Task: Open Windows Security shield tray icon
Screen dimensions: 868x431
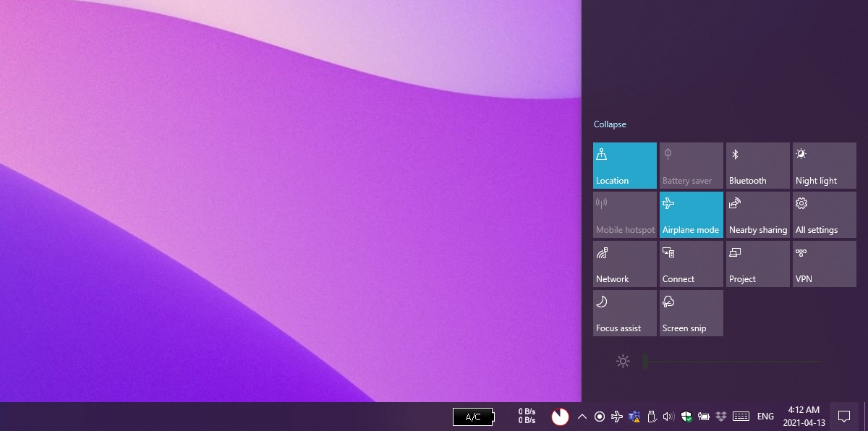Action: [x=686, y=417]
